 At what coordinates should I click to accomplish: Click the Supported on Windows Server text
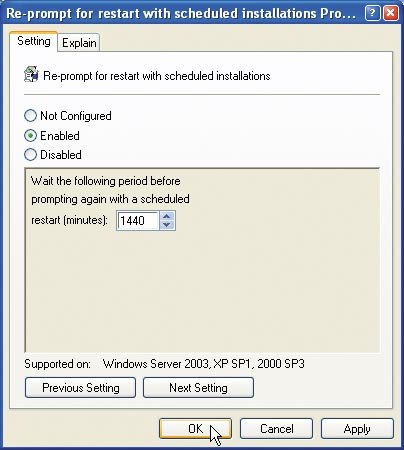point(164,364)
